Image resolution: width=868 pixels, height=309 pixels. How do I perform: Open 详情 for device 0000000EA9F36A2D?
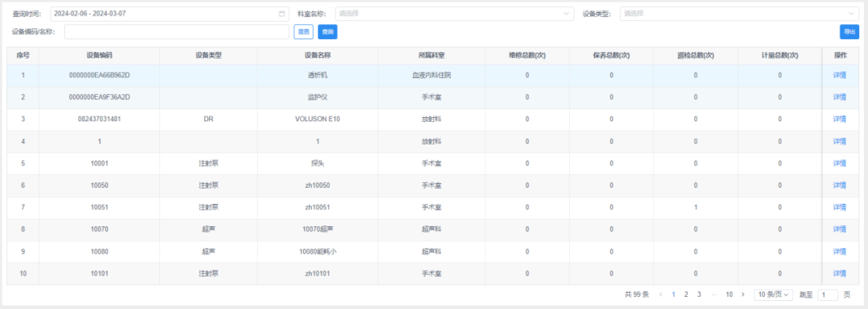pos(840,97)
